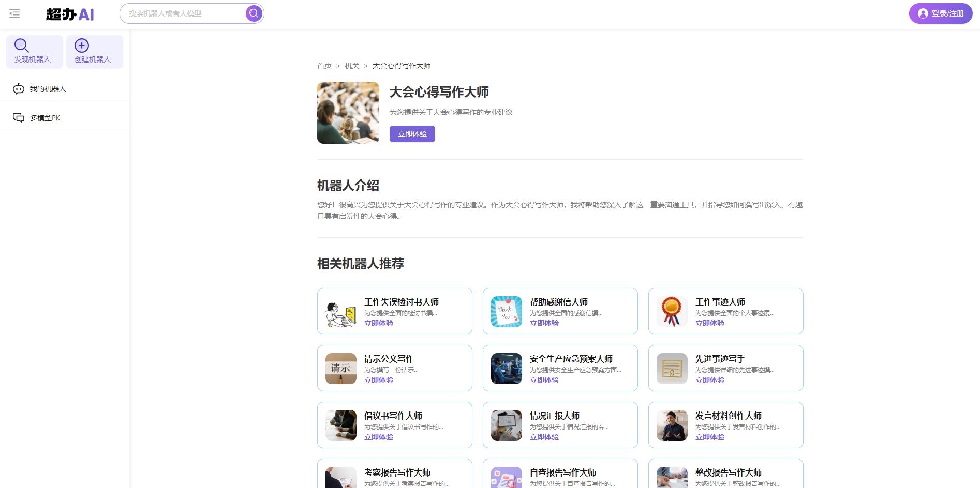Viewport: 980px width, 488px height.
Task: Click the 超办AI logo
Action: [70, 14]
